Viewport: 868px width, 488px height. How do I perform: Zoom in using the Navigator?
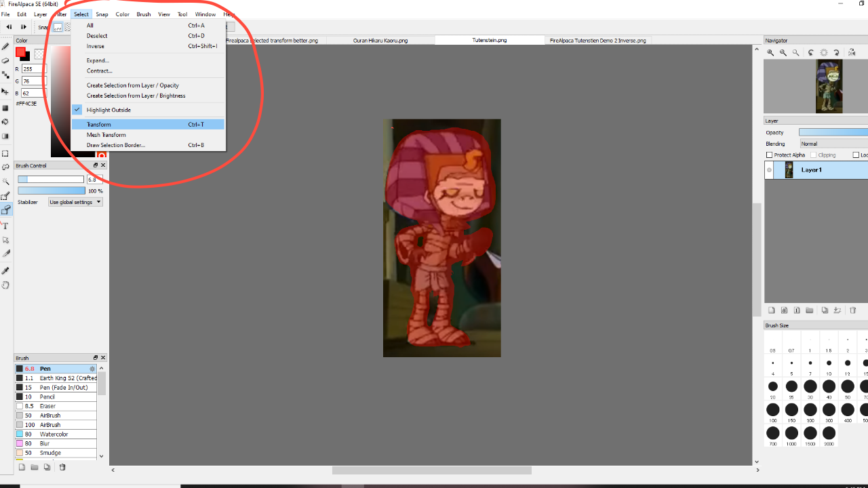point(770,52)
